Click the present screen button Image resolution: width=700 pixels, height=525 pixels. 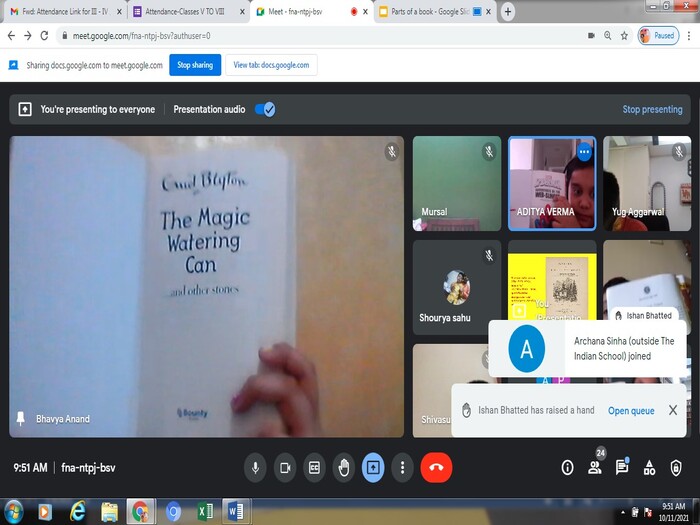tap(373, 467)
